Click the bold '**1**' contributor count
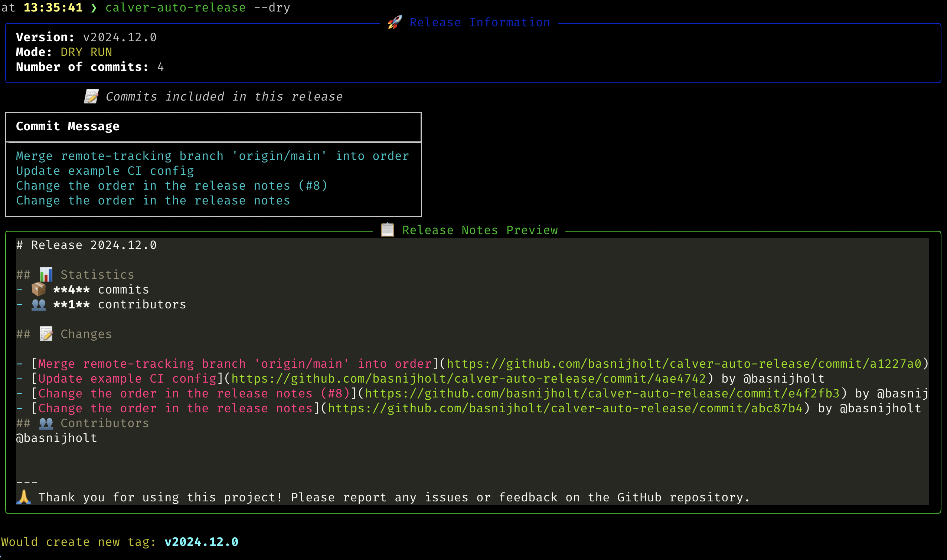This screenshot has height=560, width=947. point(72,304)
